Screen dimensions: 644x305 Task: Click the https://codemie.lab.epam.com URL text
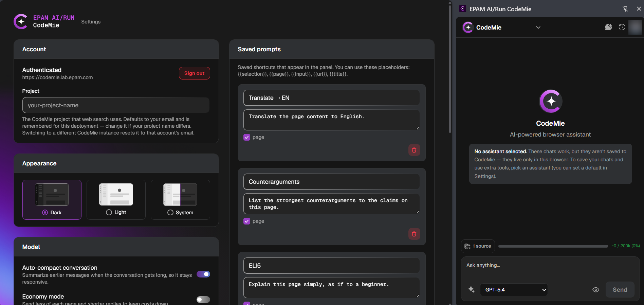57,77
